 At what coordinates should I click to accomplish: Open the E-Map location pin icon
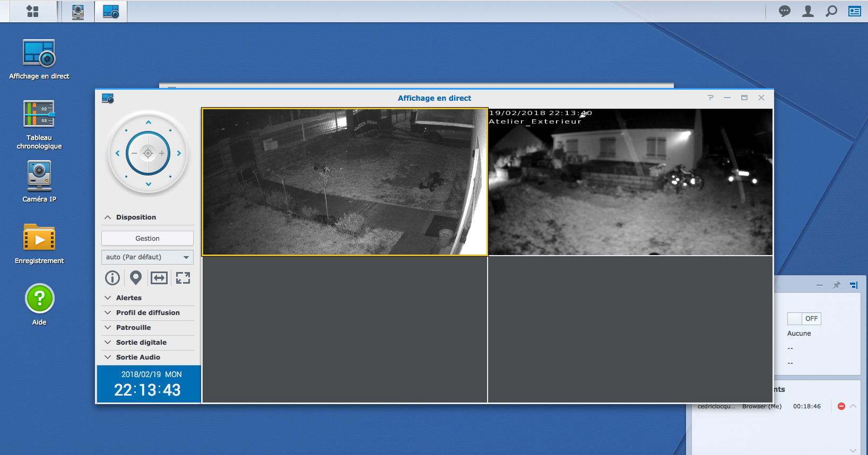[136, 278]
